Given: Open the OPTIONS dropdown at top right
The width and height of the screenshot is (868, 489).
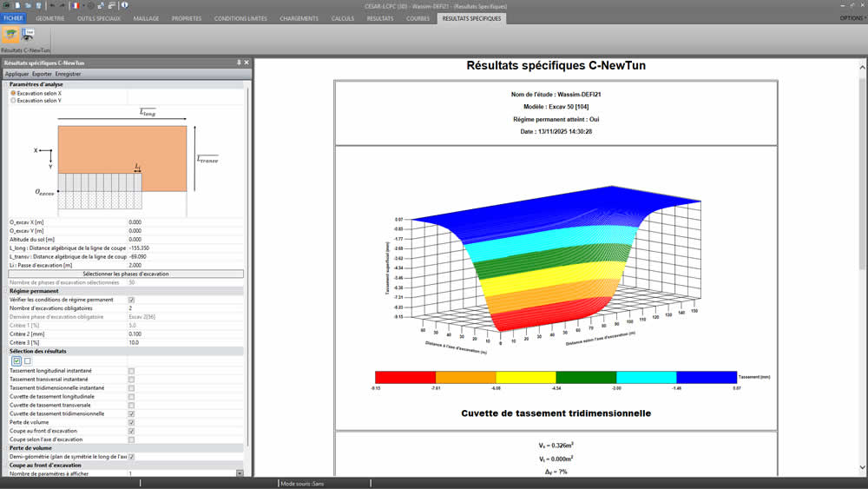Looking at the screenshot, I should click(x=852, y=18).
